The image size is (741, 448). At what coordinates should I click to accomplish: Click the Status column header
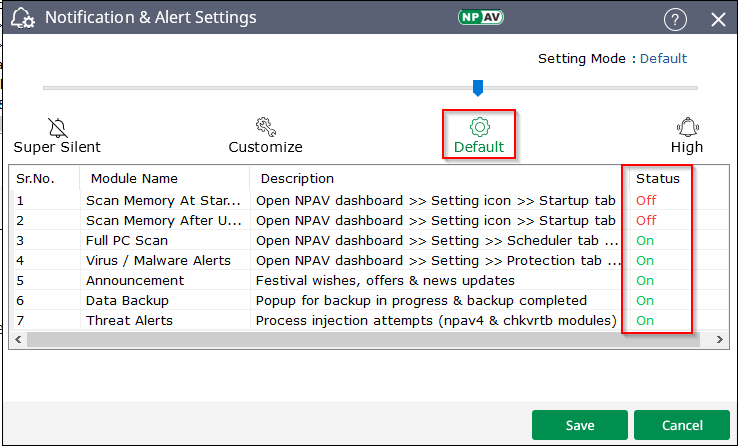(657, 179)
